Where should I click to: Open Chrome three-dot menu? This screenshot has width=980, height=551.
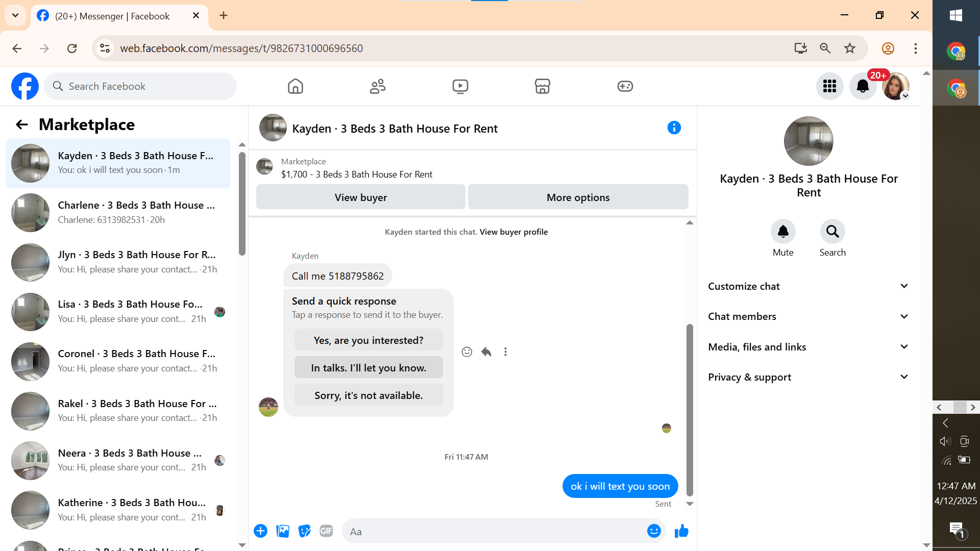click(916, 48)
